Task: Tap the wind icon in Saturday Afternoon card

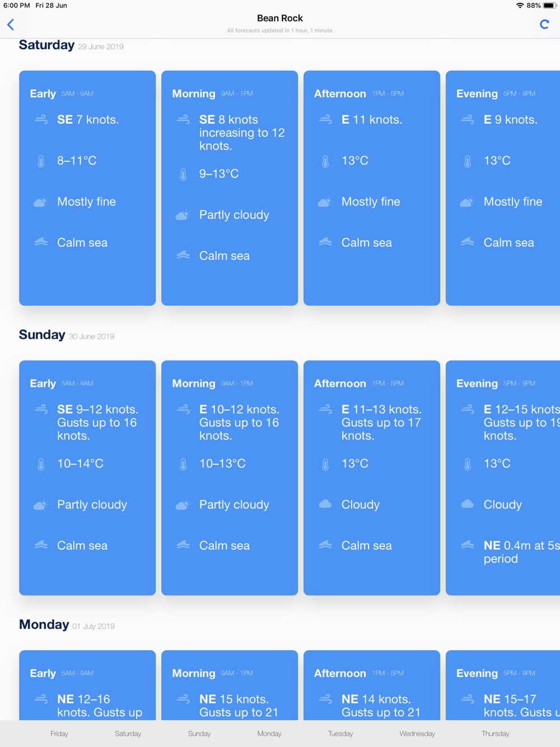Action: point(325,119)
